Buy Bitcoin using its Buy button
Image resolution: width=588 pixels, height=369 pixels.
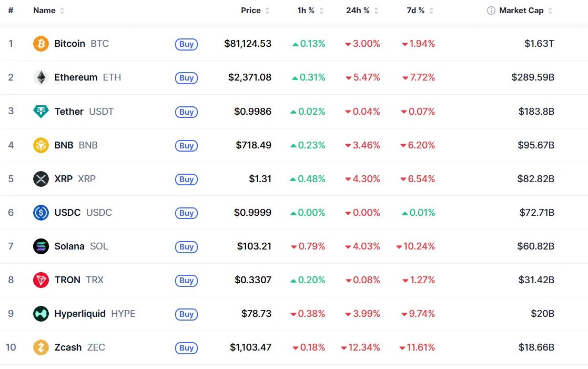tap(186, 44)
